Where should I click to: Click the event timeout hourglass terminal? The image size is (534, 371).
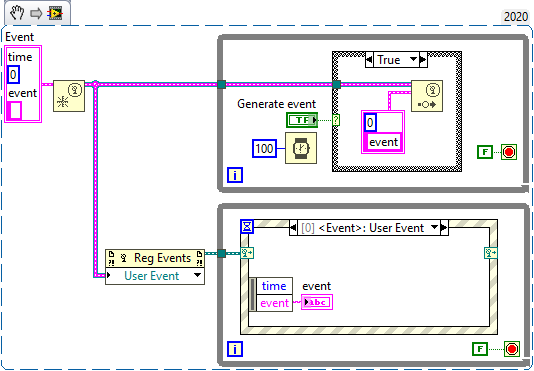247,227
